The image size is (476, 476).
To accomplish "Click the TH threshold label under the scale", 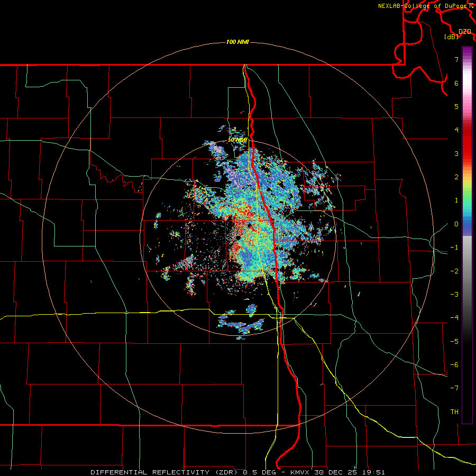I will pyautogui.click(x=454, y=412).
